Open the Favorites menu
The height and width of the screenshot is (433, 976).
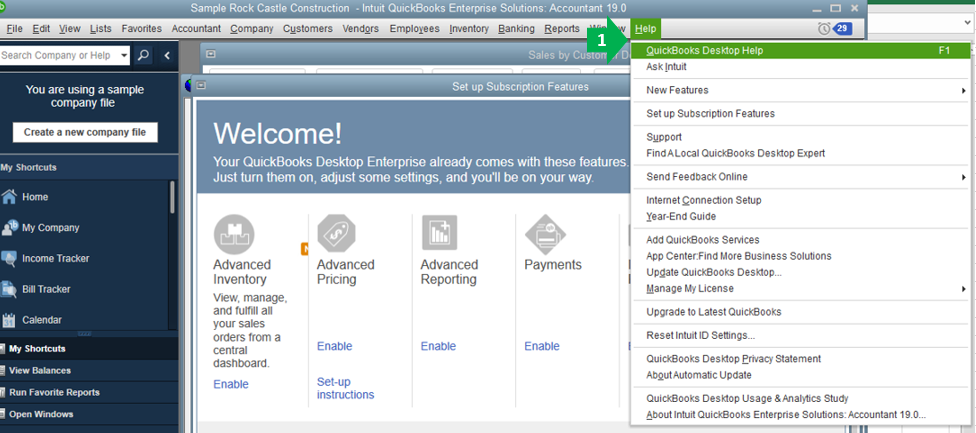142,29
